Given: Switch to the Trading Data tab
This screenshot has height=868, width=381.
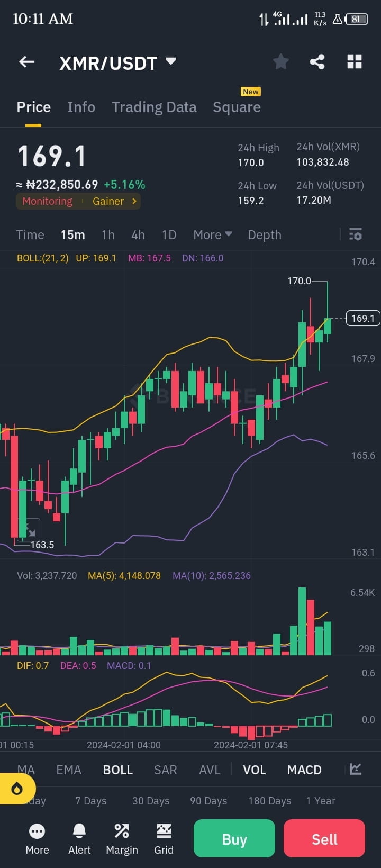Looking at the screenshot, I should (x=154, y=107).
